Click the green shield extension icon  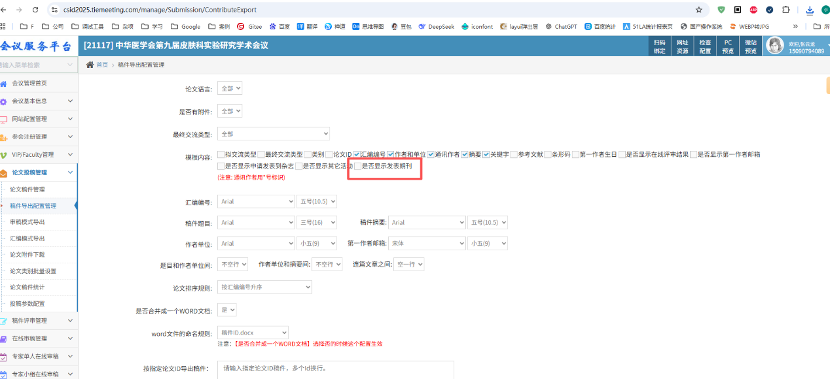coord(721,10)
